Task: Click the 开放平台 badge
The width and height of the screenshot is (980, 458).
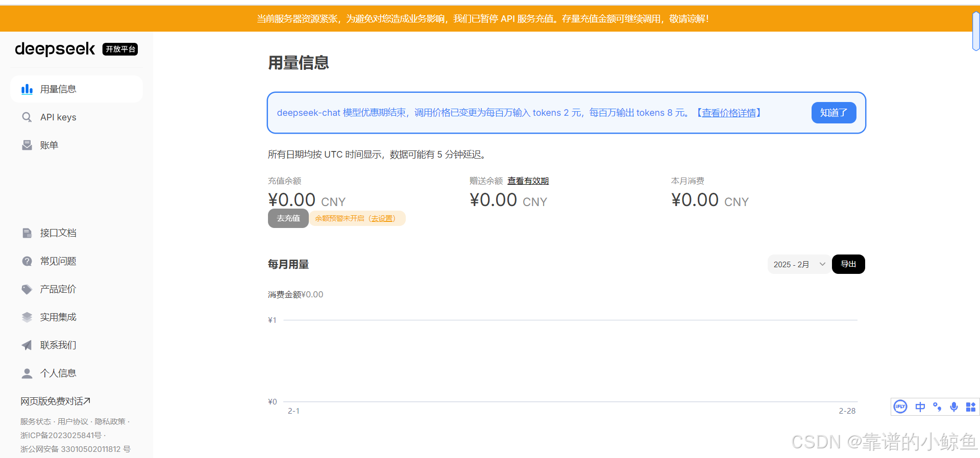Action: coord(120,49)
